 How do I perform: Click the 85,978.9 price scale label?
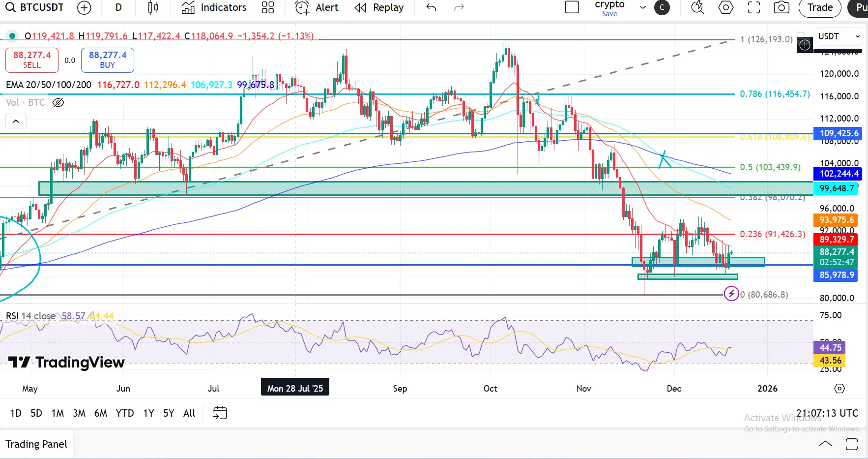[837, 275]
